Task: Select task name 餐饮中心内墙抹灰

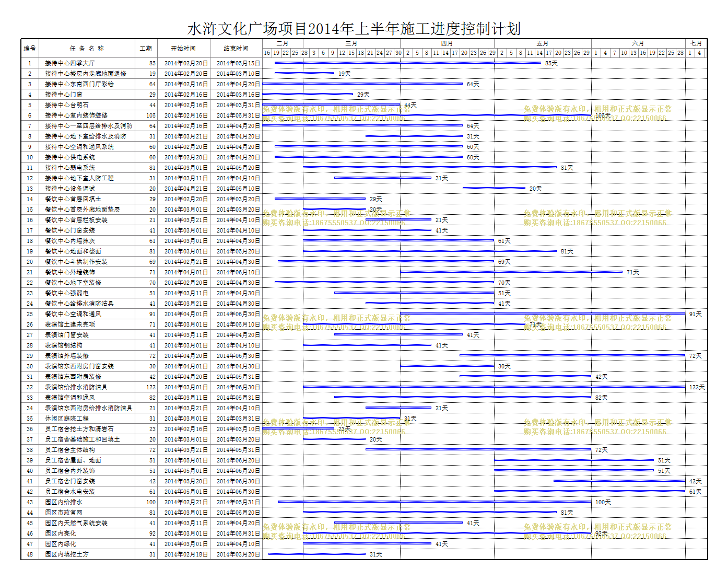Action: [70, 241]
